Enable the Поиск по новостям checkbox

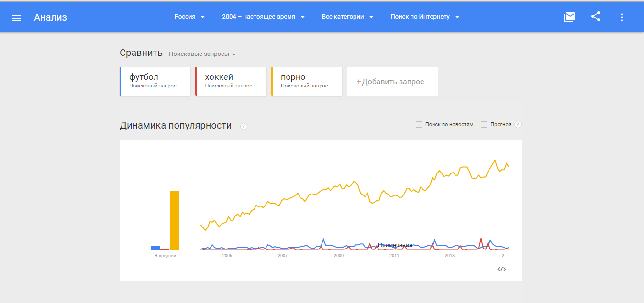pos(419,125)
